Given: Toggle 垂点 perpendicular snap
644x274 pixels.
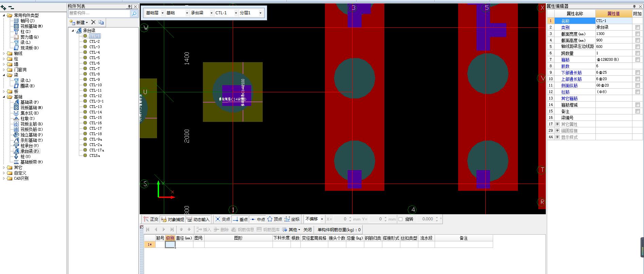Looking at the screenshot, I should click(x=240, y=219).
